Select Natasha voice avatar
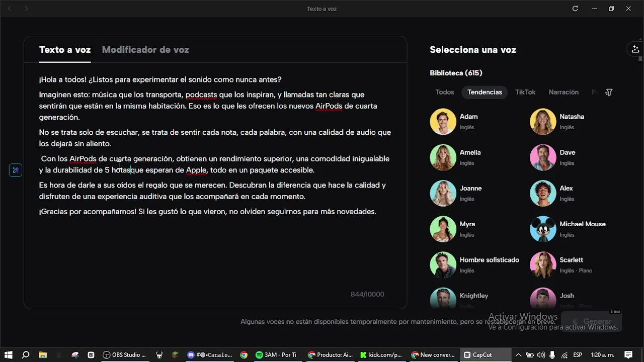Image resolution: width=644 pixels, height=362 pixels. coord(543,122)
